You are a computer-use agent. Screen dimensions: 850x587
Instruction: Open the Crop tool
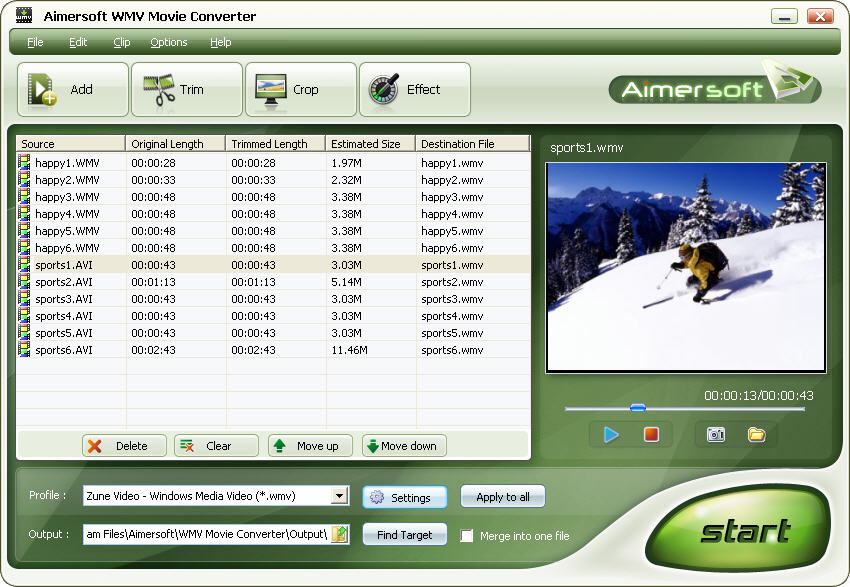301,89
